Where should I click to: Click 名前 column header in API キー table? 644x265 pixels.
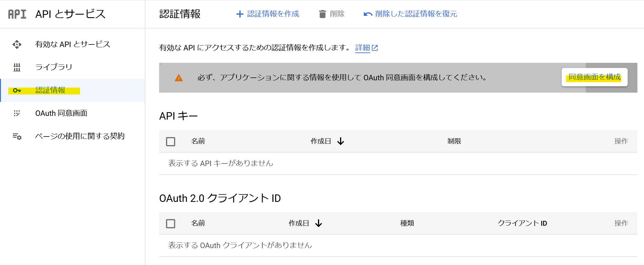198,141
